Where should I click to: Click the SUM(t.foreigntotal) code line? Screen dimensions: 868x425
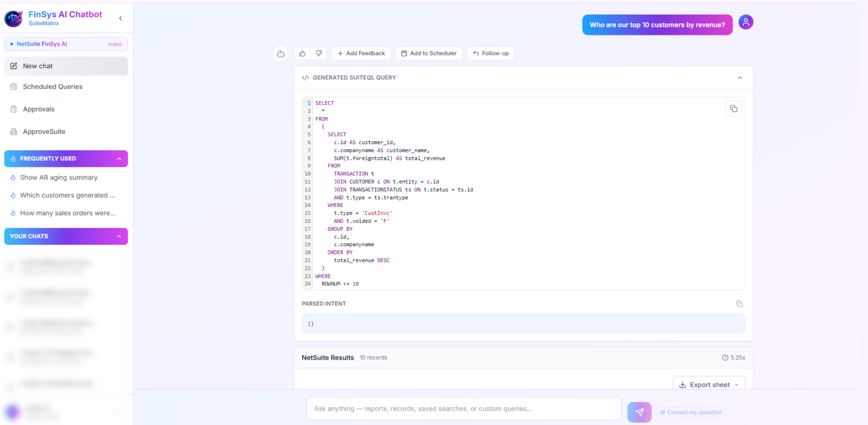[x=389, y=159]
